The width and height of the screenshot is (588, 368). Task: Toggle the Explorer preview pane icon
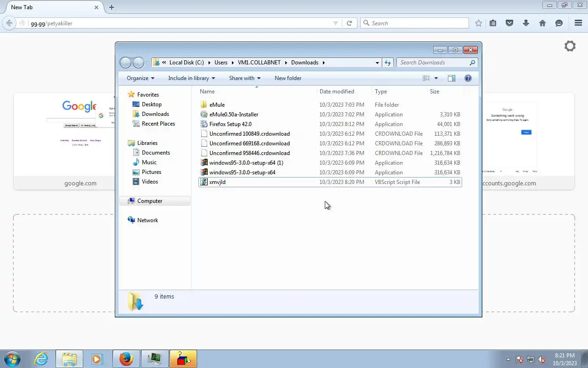click(452, 78)
